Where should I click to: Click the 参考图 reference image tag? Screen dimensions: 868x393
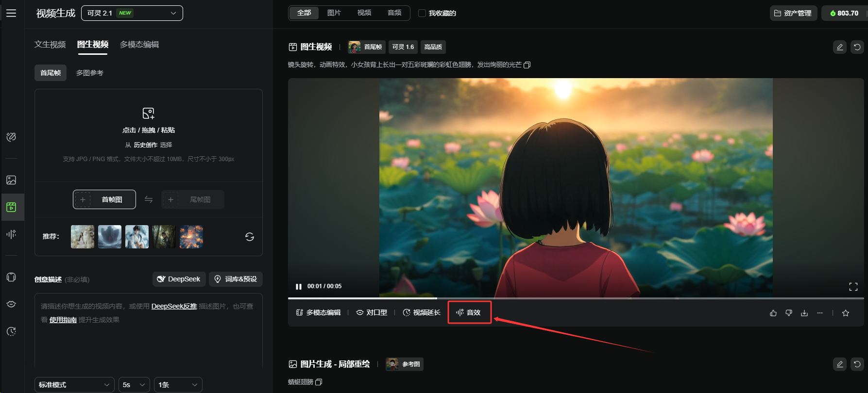tap(405, 364)
